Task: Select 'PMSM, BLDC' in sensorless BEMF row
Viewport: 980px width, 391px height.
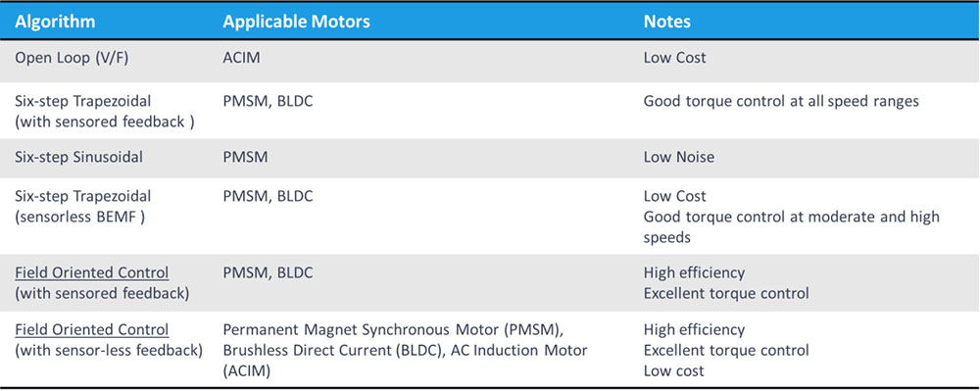Action: tap(268, 196)
